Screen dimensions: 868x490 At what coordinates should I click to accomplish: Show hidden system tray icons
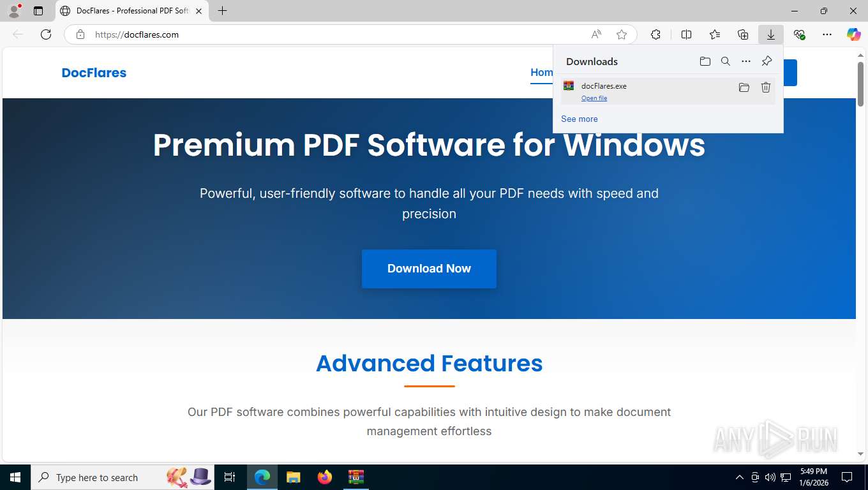point(740,477)
